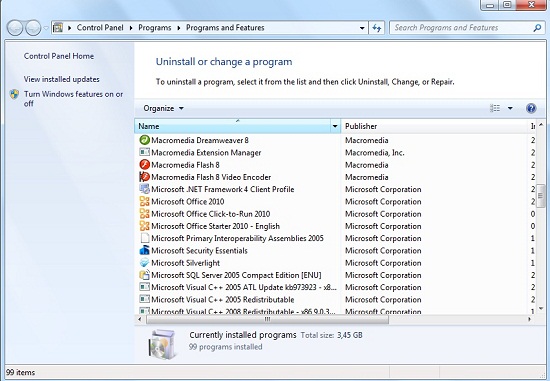Open Control Panel Home link

click(59, 56)
